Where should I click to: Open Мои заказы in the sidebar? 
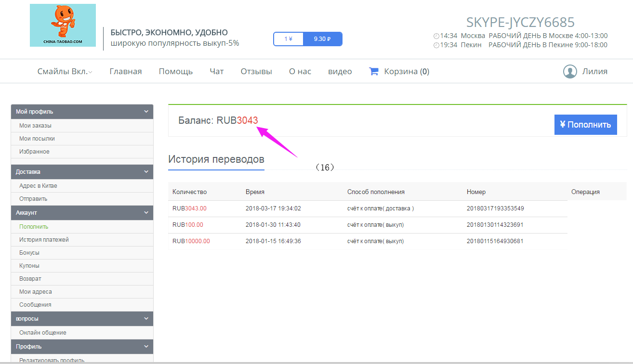[x=35, y=126]
